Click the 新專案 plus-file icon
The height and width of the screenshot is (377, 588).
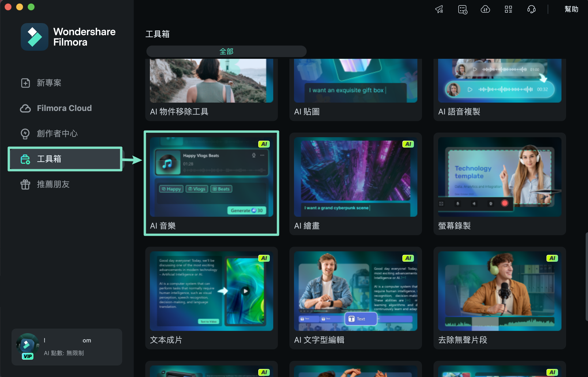coord(25,83)
